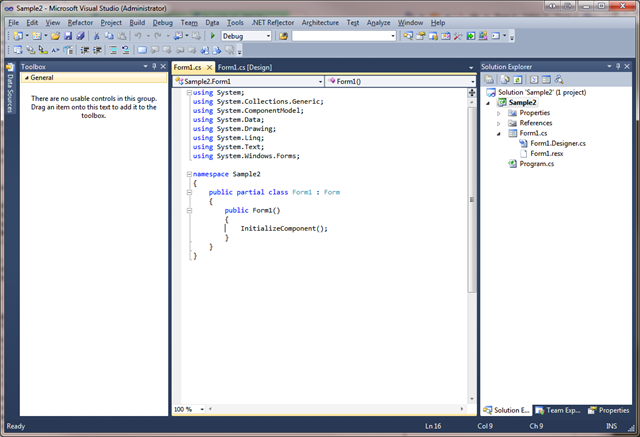Collapse the namespace Sample2 outlining region

point(189,174)
